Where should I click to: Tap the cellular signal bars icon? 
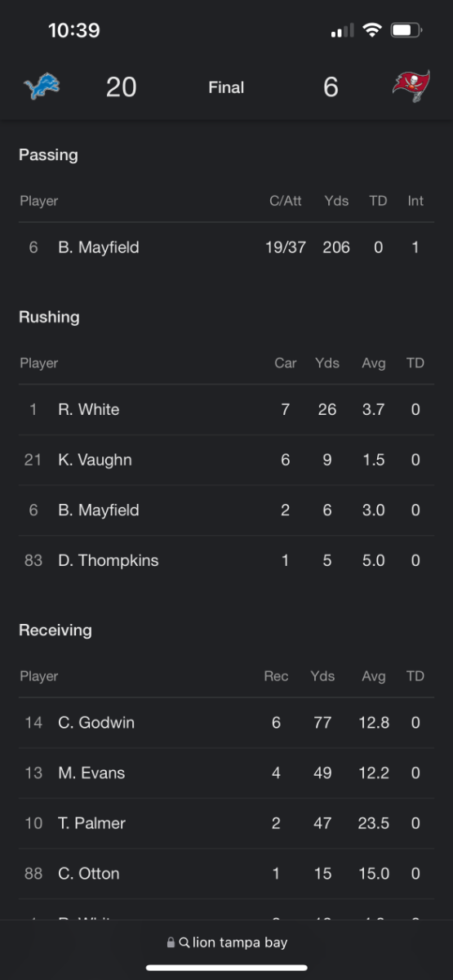click(342, 31)
